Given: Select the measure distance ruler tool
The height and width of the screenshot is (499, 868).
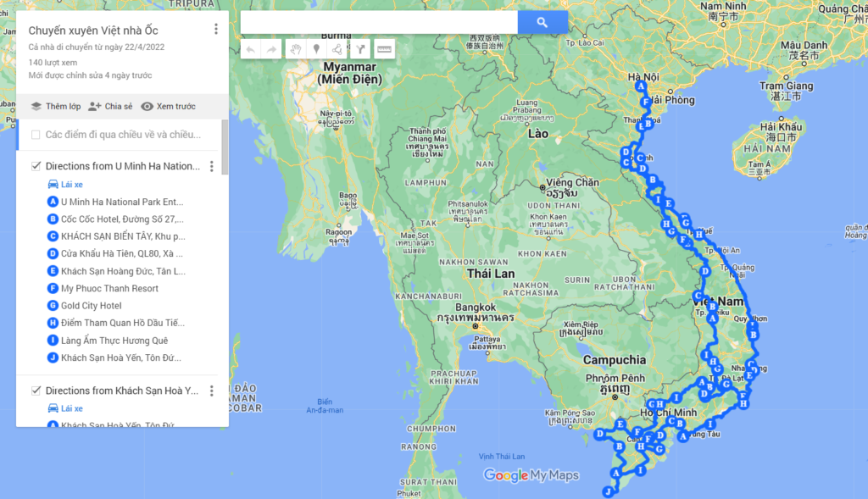Looking at the screenshot, I should click(x=384, y=49).
